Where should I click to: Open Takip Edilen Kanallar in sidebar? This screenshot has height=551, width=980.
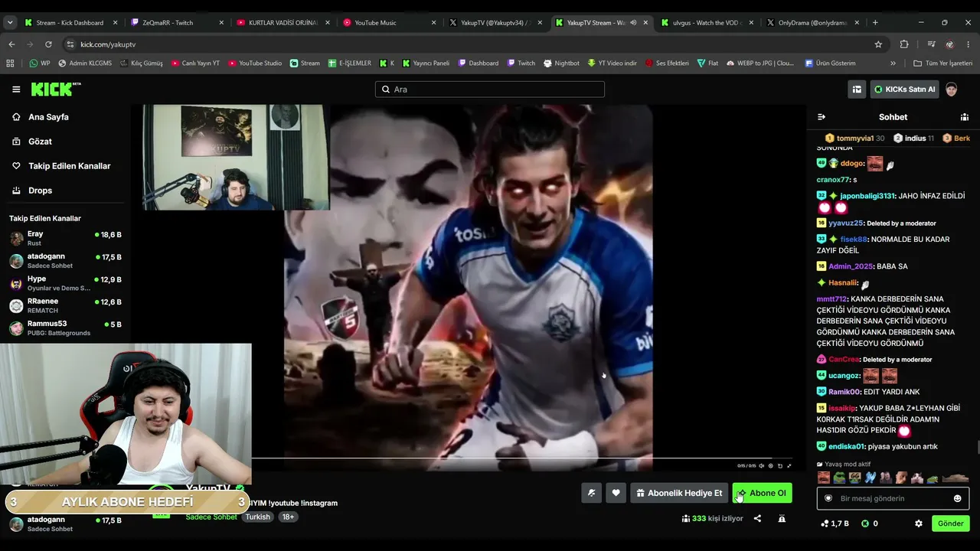click(x=61, y=166)
